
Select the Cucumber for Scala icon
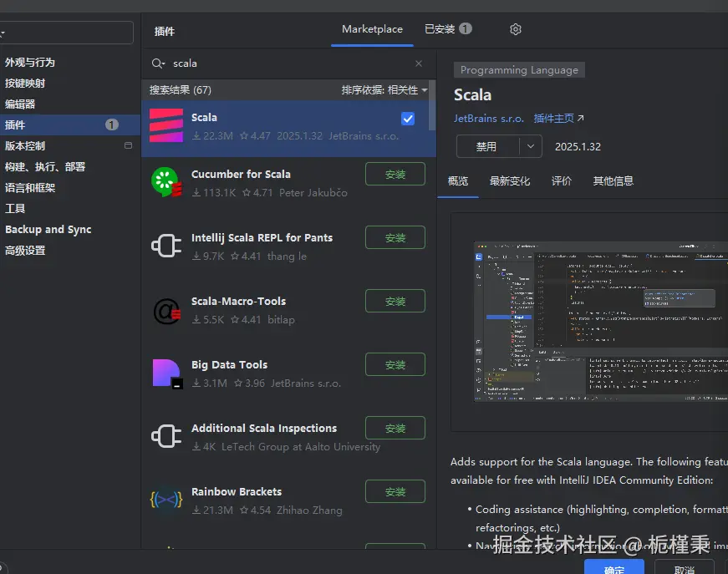point(165,181)
